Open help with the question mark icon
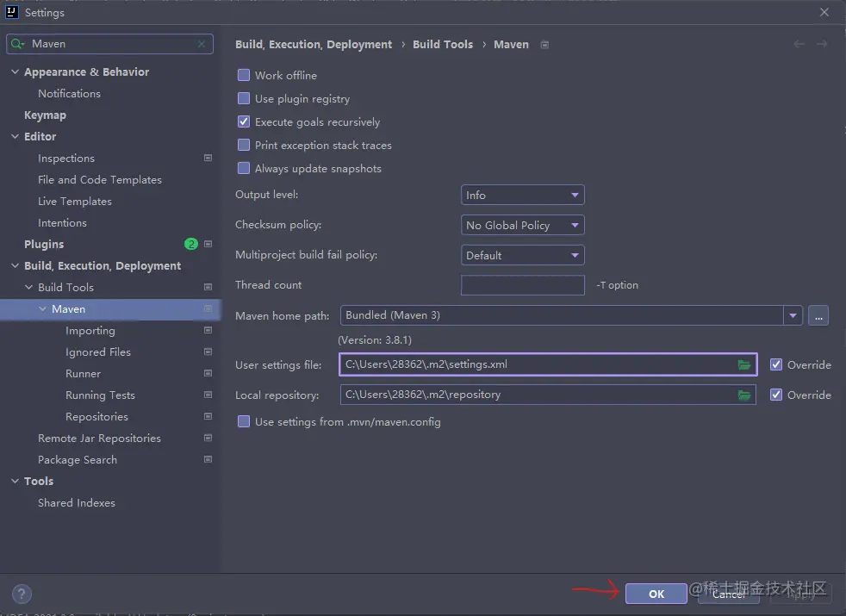Image resolution: width=846 pixels, height=616 pixels. click(x=22, y=594)
